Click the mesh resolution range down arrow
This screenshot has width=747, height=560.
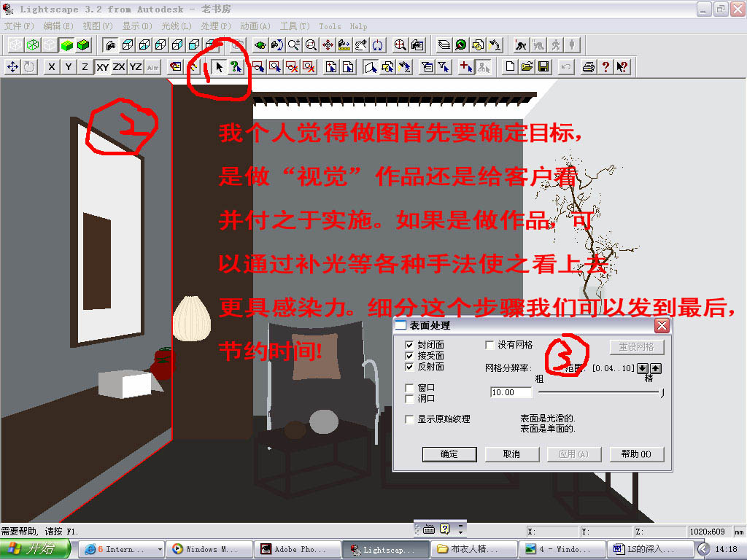[643, 368]
